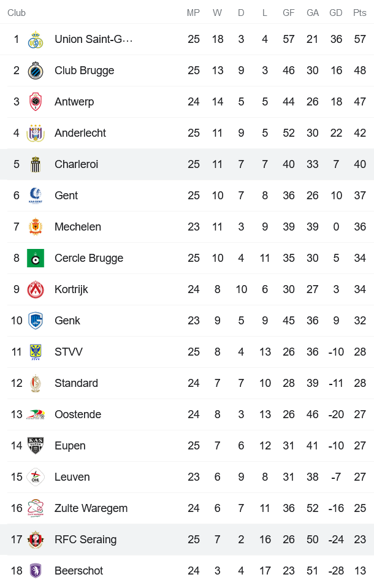Select the Standard club crest
This screenshot has width=374, height=588.
[x=36, y=383]
